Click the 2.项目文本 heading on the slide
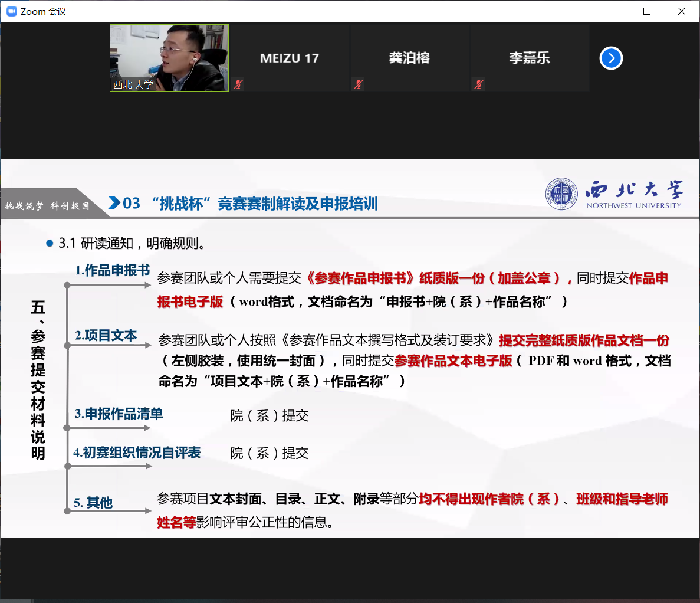The width and height of the screenshot is (700, 603). point(106,335)
